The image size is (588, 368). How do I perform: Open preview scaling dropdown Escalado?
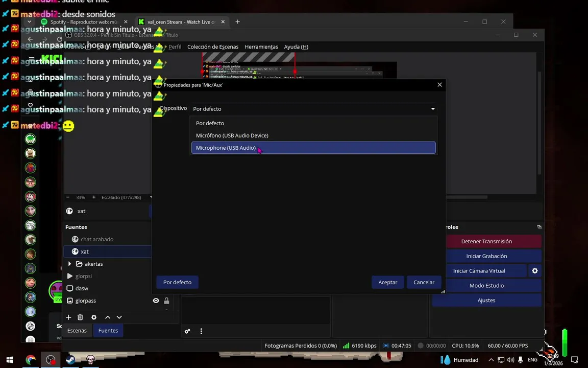[126, 197]
